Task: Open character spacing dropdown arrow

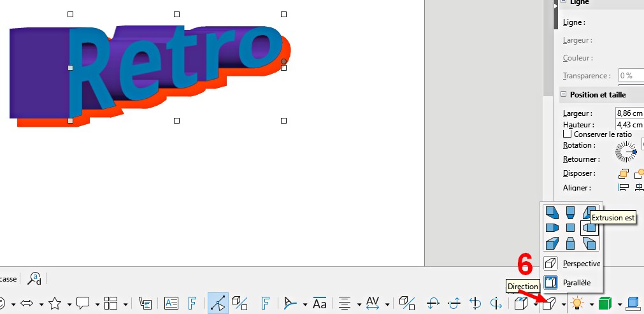Action: (x=387, y=304)
